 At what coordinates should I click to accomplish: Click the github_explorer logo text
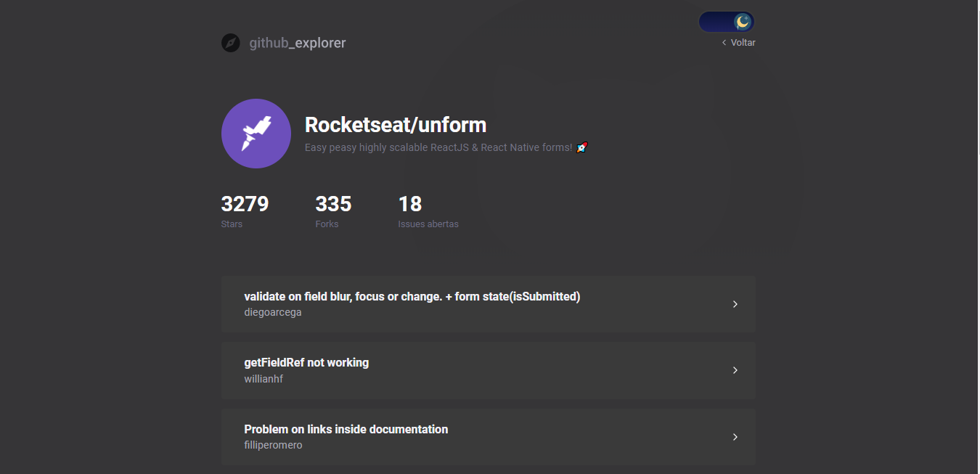pyautogui.click(x=298, y=43)
